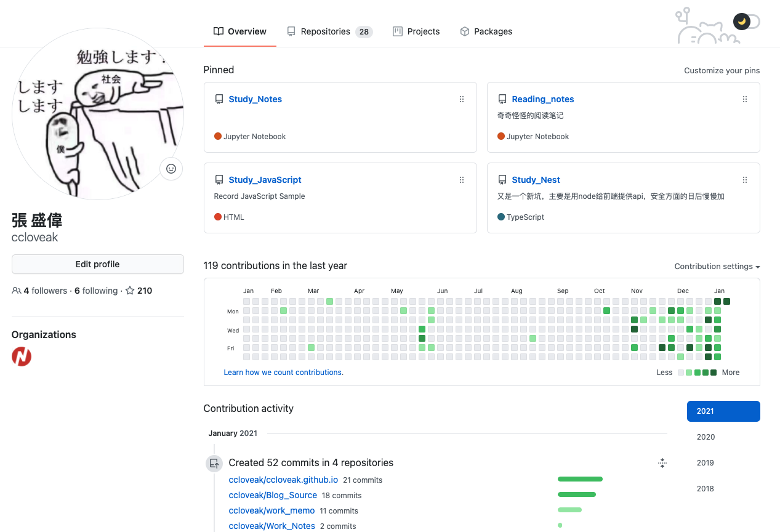Viewport: 780px width, 532px height.
Task: Click the drag handle on Study_JavaScript pin
Action: click(462, 180)
